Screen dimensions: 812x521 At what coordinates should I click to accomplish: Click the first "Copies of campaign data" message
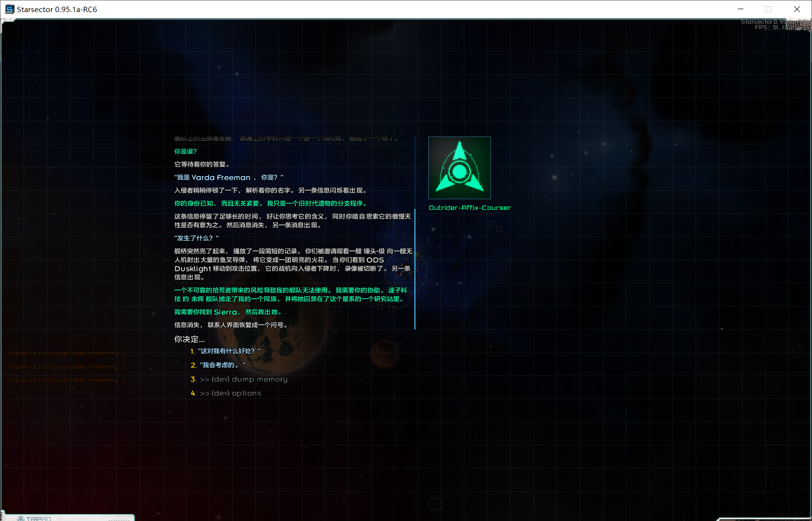click(x=67, y=353)
